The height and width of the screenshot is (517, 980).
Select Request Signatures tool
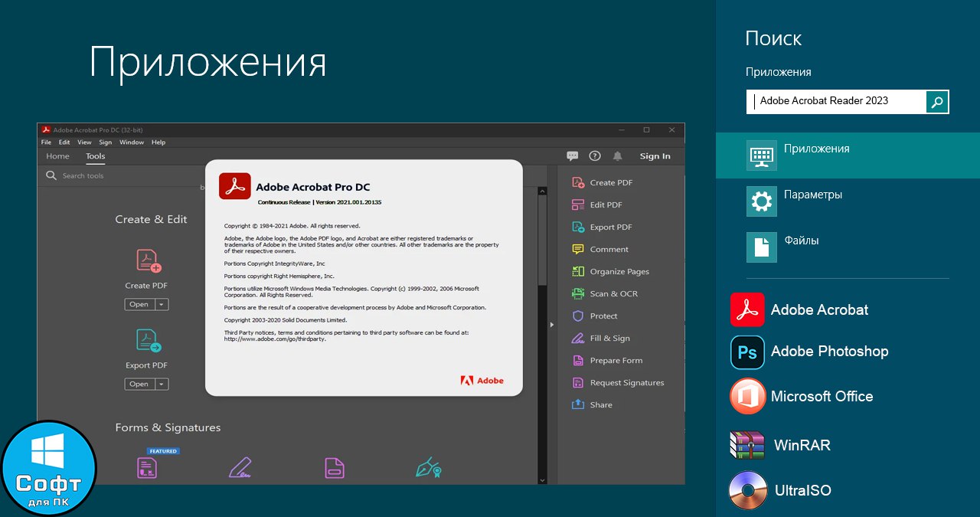617,382
